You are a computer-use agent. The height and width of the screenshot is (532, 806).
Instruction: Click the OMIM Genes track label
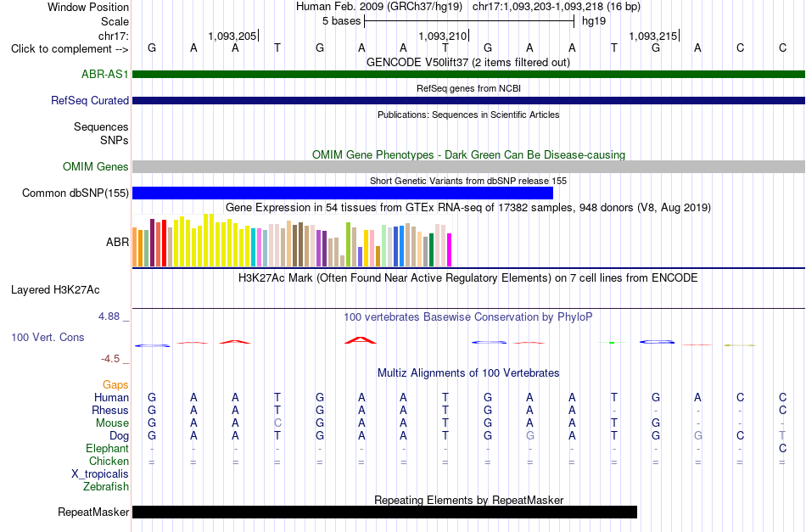[x=96, y=166]
